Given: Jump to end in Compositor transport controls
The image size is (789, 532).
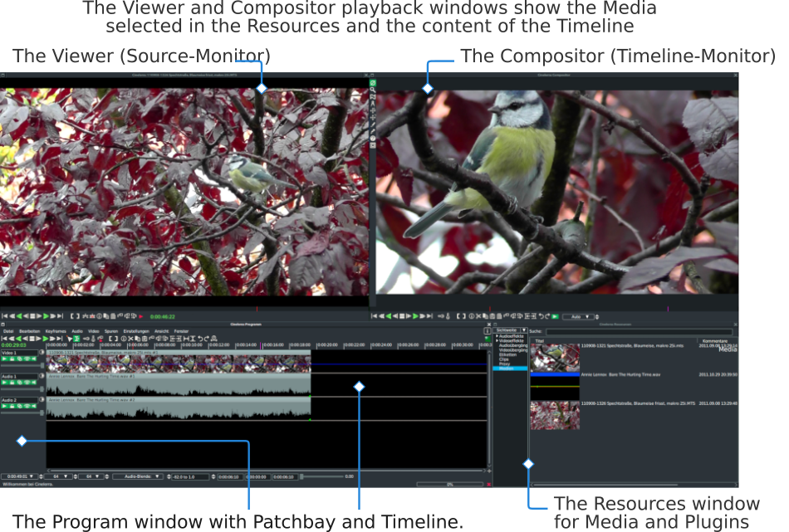Looking at the screenshot, I should (x=429, y=315).
